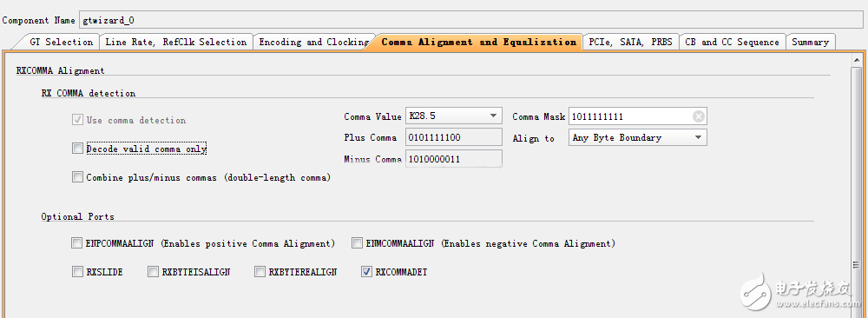Screen dimensions: 868x318
Task: Enable Decode valid comma only
Action: 77,149
